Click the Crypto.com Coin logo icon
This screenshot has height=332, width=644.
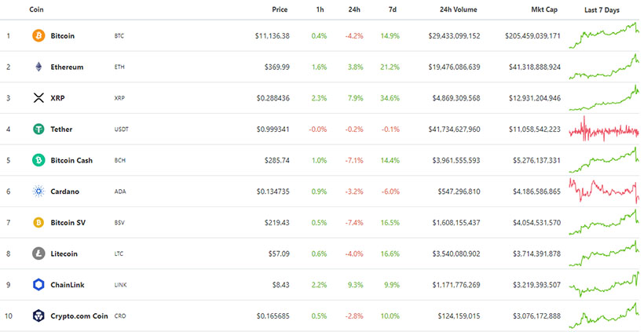pos(38,316)
